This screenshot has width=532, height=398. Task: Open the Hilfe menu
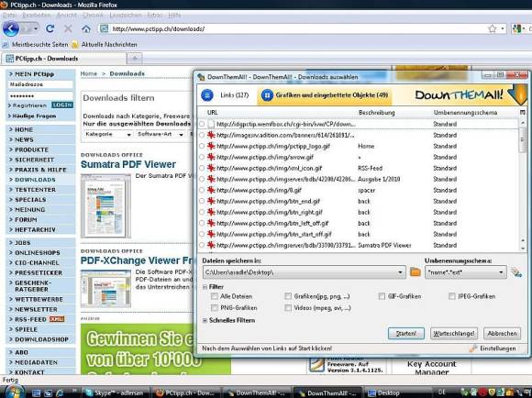(x=174, y=16)
